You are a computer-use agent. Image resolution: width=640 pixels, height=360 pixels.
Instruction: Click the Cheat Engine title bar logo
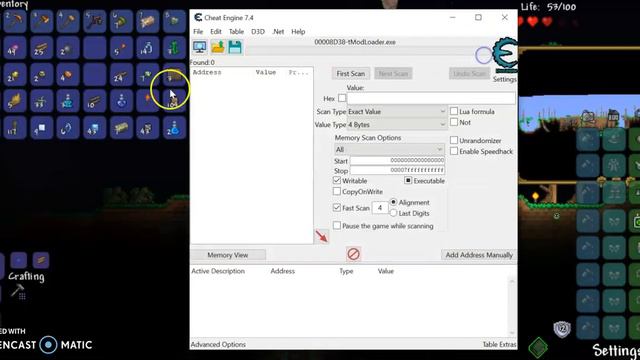coord(198,18)
